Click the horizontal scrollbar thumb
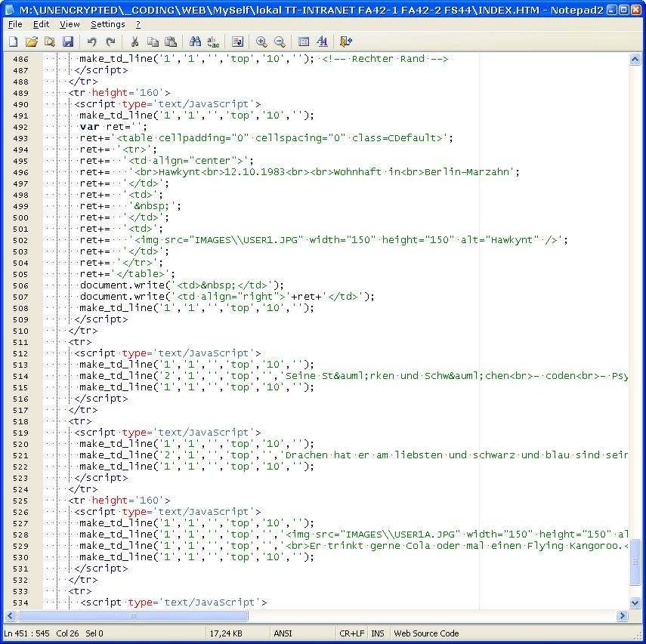Viewport: 646px width, 644px height. pyautogui.click(x=133, y=616)
